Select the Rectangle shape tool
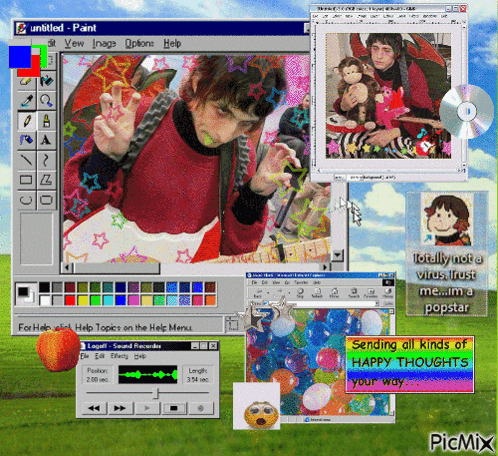Viewport: 498px width, 456px height. pos(26,180)
